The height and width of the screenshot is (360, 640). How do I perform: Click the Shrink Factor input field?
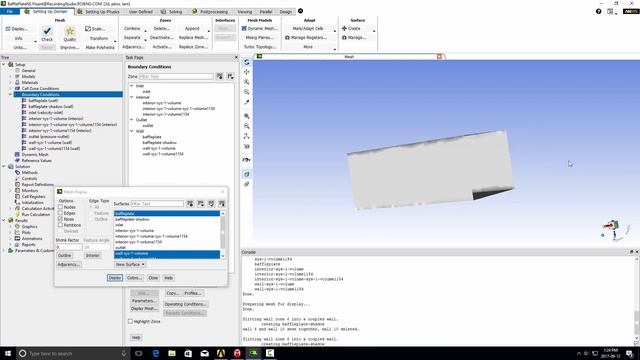point(69,247)
